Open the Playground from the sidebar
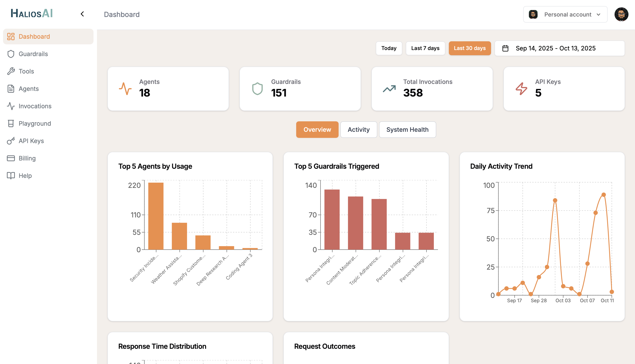635x364 pixels. (35, 123)
